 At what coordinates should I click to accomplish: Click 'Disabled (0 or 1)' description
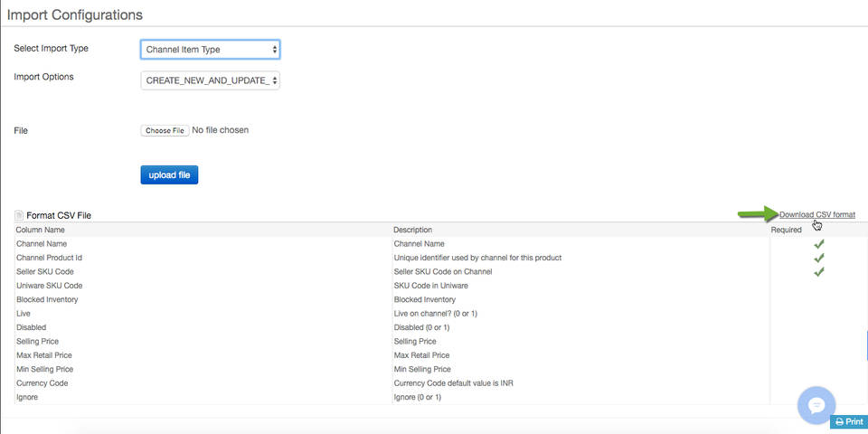point(421,327)
